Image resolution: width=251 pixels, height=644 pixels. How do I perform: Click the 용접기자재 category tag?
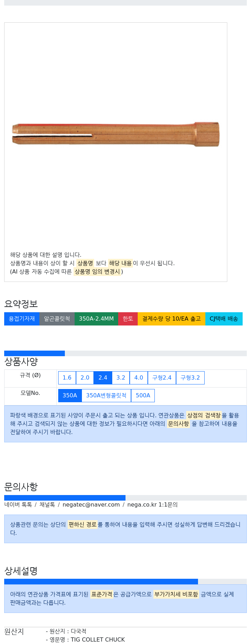22,319
